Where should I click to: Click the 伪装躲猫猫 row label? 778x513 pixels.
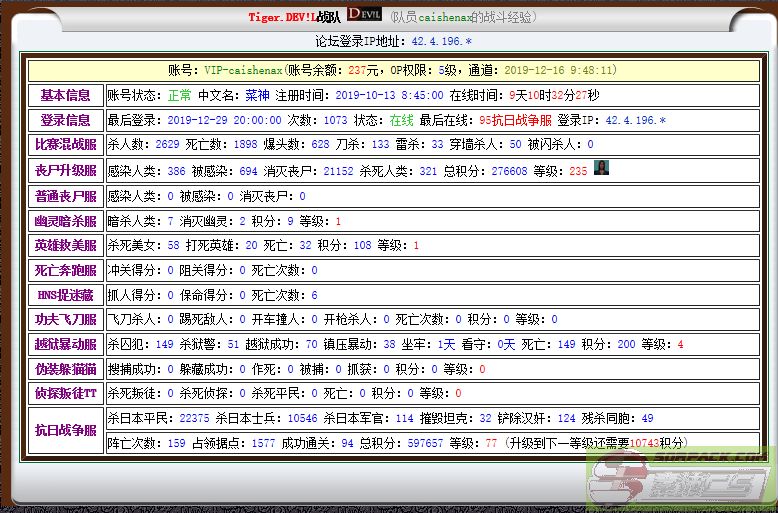[65, 369]
